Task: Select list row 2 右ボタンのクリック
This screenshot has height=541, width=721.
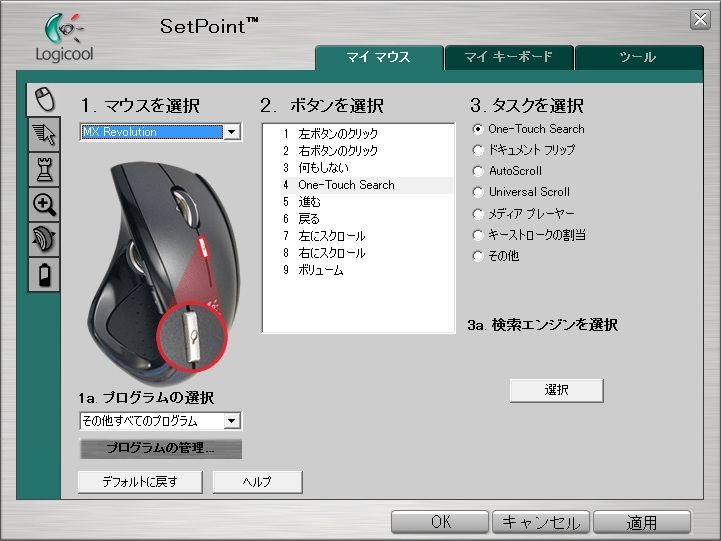Action: pyautogui.click(x=367, y=151)
